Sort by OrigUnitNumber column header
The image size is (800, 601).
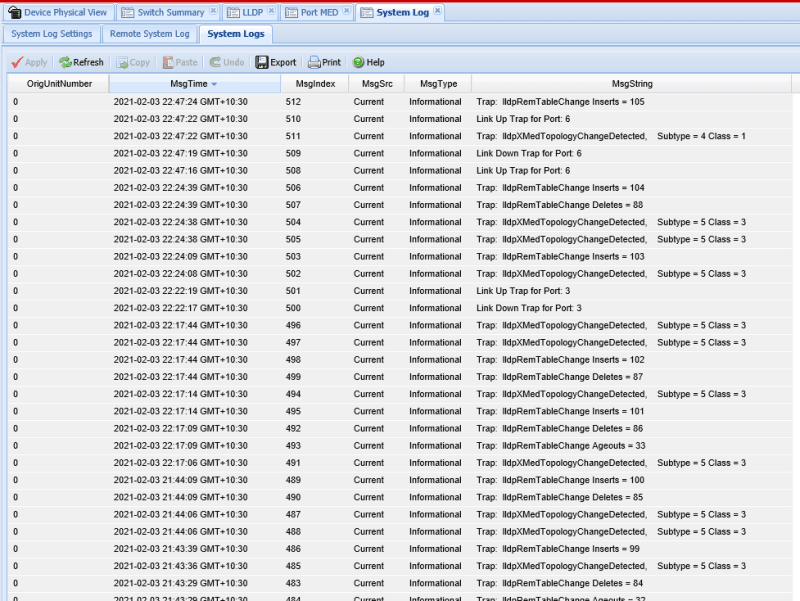pyautogui.click(x=59, y=84)
